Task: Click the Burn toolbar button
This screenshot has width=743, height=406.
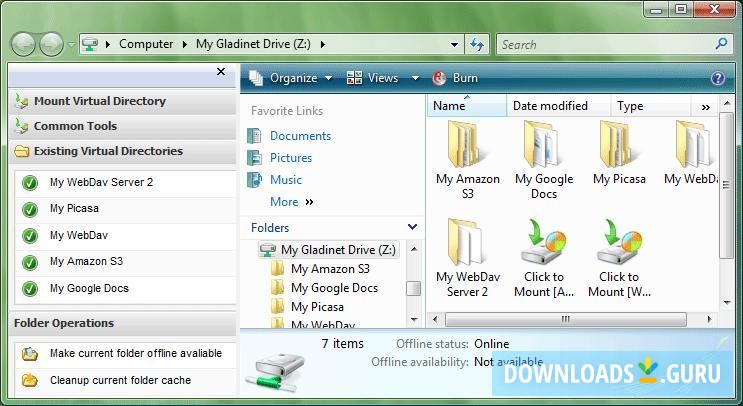Action: (x=455, y=78)
